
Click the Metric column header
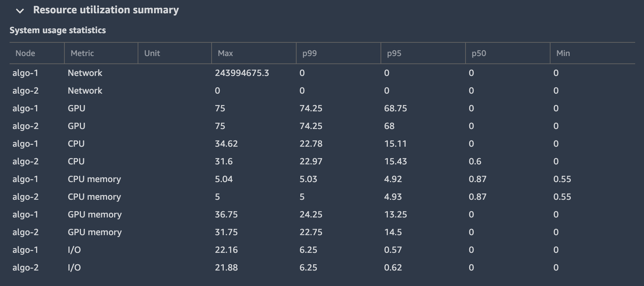click(82, 53)
